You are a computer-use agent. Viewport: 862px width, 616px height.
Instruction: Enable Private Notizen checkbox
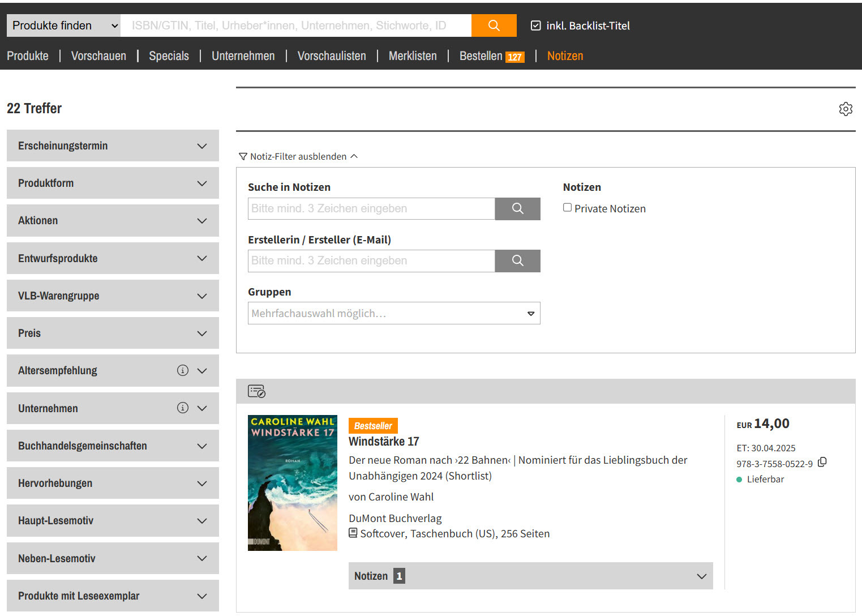coord(567,208)
